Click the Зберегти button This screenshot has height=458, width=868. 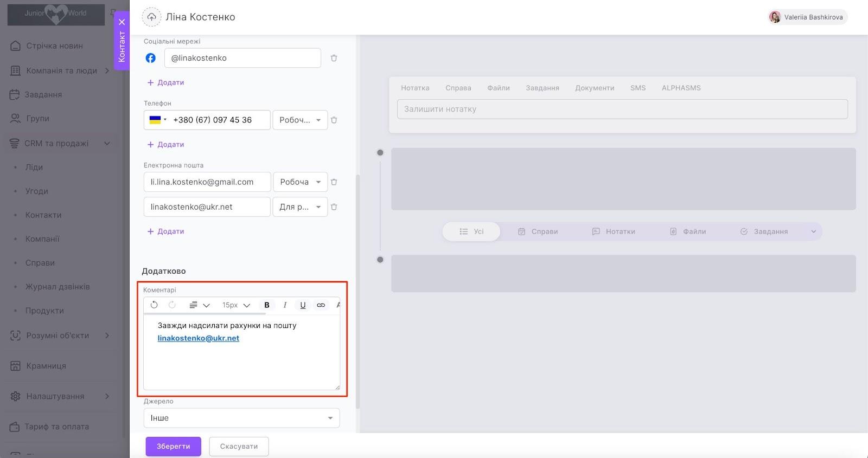click(x=173, y=447)
